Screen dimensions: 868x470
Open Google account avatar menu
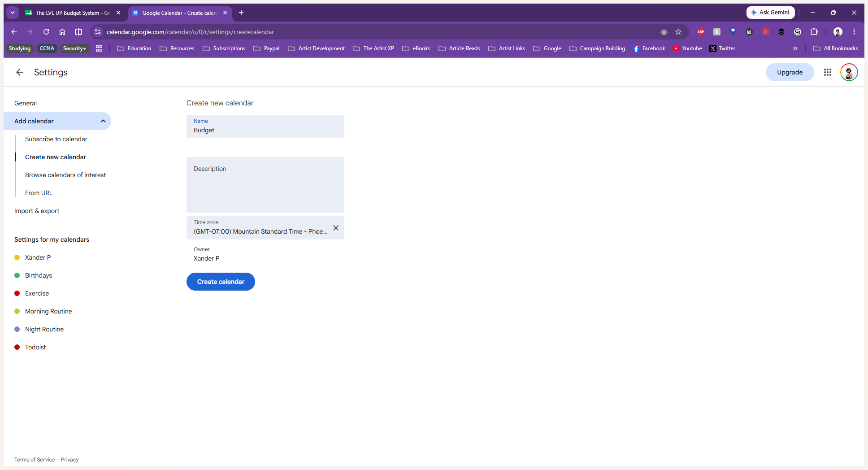pos(849,72)
